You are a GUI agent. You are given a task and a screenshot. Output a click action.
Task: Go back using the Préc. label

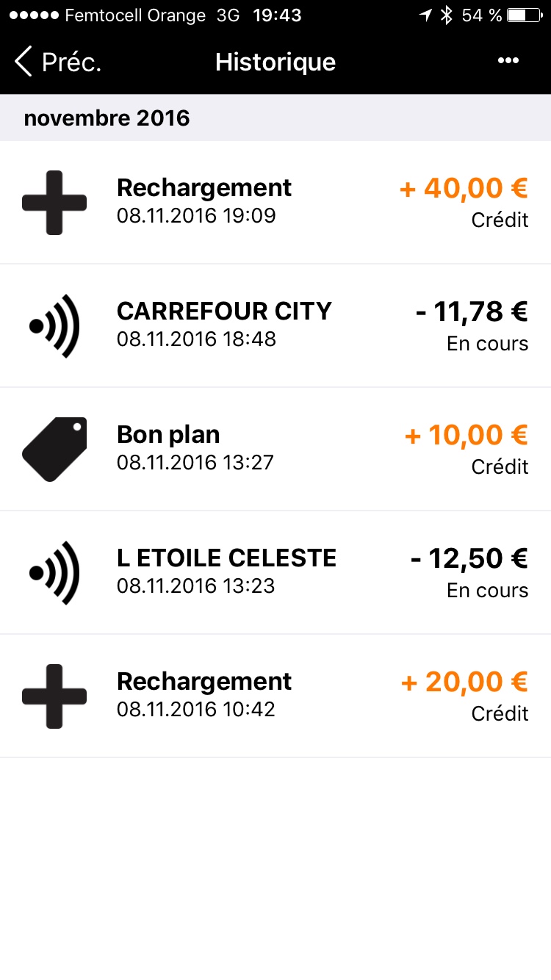coord(71,62)
